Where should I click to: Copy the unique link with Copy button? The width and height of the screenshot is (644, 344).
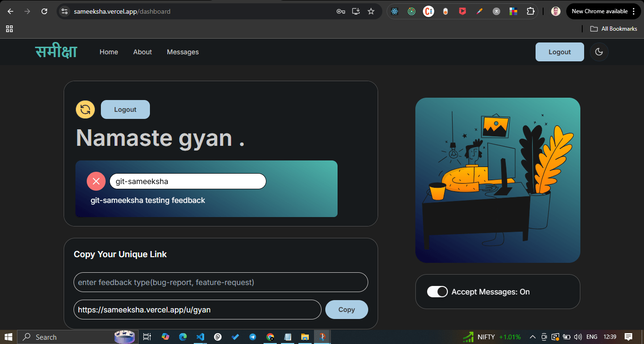click(347, 310)
